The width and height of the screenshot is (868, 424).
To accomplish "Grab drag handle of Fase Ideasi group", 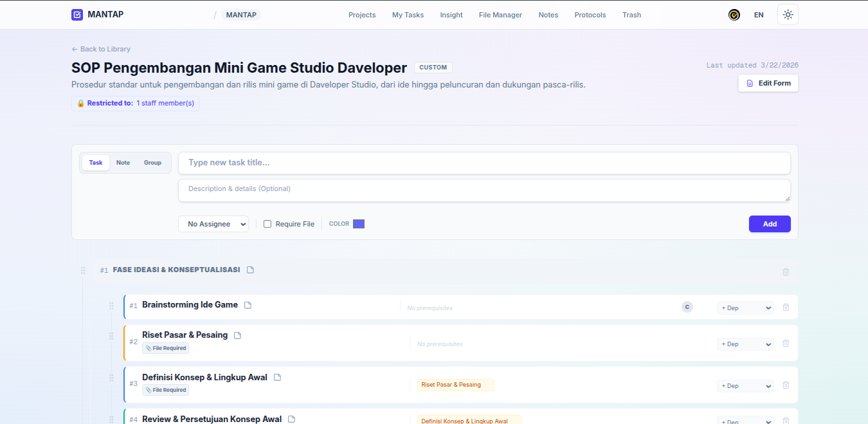I will 83,270.
